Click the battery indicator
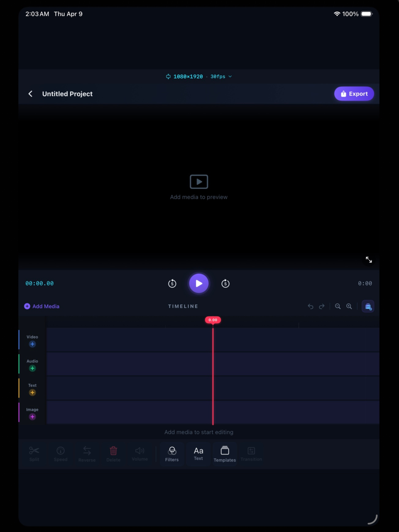 click(367, 14)
